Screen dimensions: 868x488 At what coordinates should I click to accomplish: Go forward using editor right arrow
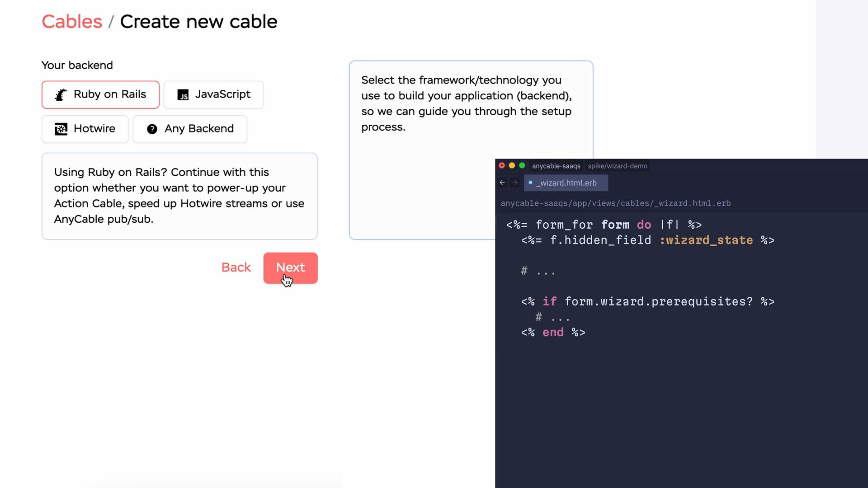(515, 183)
